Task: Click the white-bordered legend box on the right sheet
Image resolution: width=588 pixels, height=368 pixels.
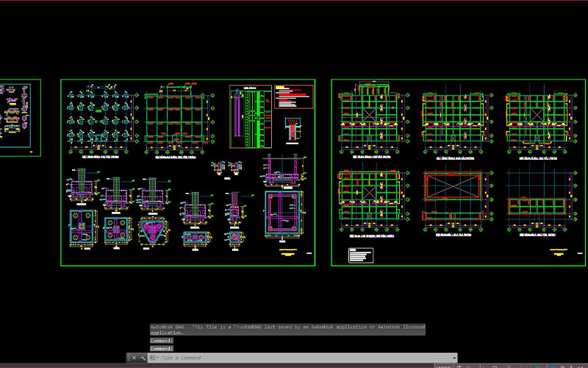Action: tap(359, 255)
